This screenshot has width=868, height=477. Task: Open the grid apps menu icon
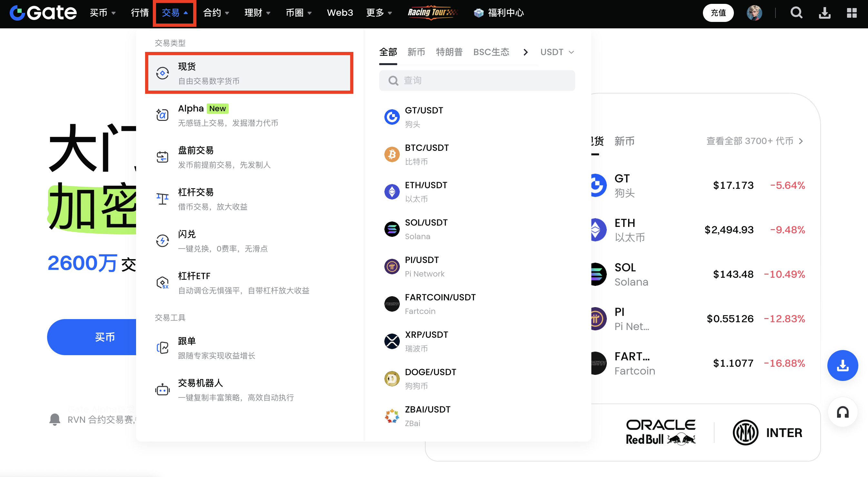click(x=852, y=13)
